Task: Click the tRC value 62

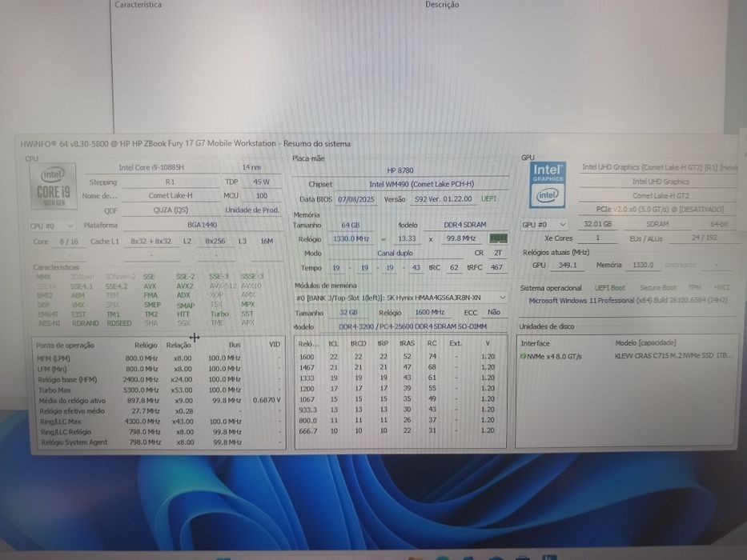Action: click(x=454, y=268)
